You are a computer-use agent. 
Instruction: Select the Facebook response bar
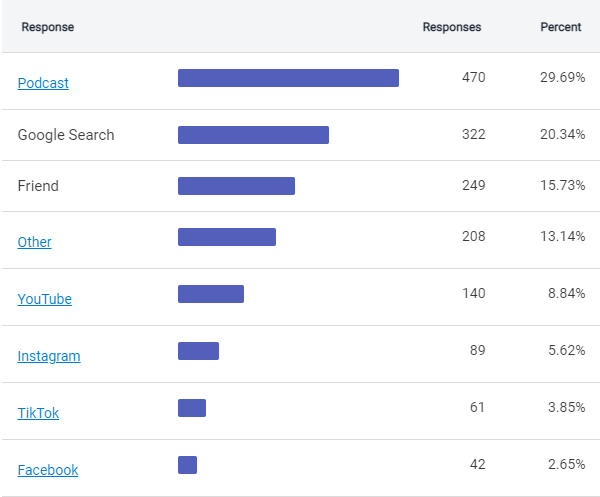coord(187,465)
